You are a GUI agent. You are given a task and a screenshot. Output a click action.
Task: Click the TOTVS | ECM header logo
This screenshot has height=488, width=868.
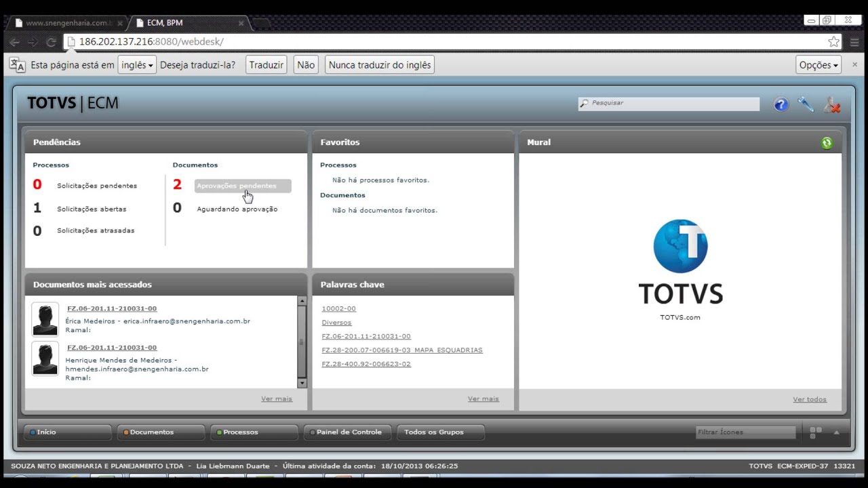click(x=73, y=103)
